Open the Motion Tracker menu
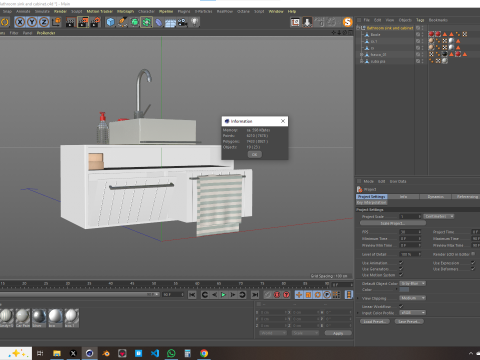The width and height of the screenshot is (480, 360). (100, 11)
